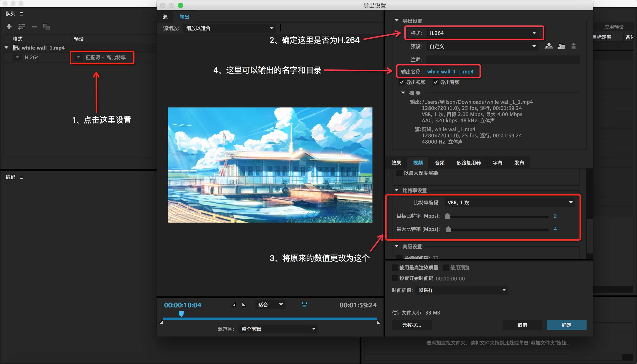Collapse the 导出设置 section
This screenshot has width=637, height=364.
[397, 21]
